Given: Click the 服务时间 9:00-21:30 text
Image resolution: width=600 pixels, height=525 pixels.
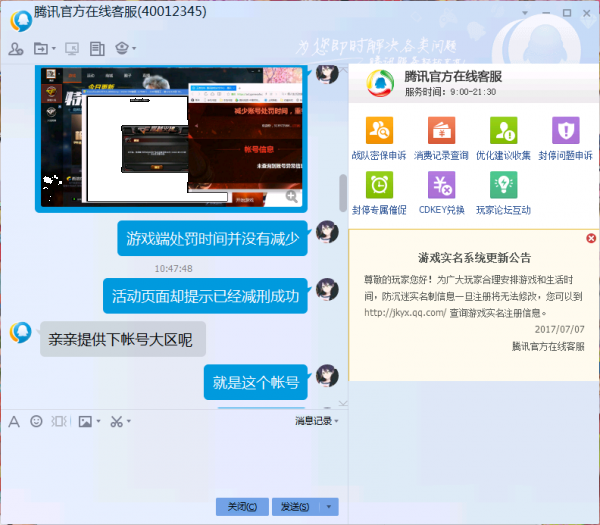Looking at the screenshot, I should pos(450,92).
